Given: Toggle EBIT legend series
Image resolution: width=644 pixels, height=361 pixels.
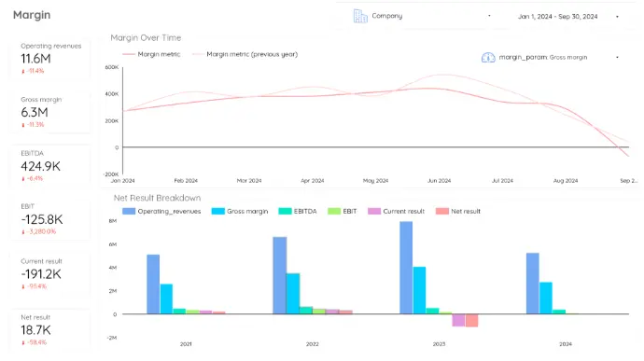Looking at the screenshot, I should point(343,211).
